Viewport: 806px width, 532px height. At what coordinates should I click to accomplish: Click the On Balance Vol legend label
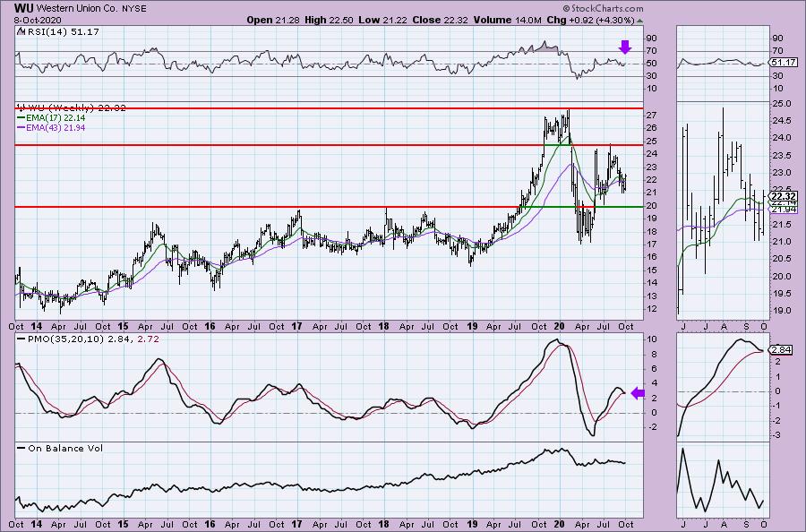click(65, 448)
